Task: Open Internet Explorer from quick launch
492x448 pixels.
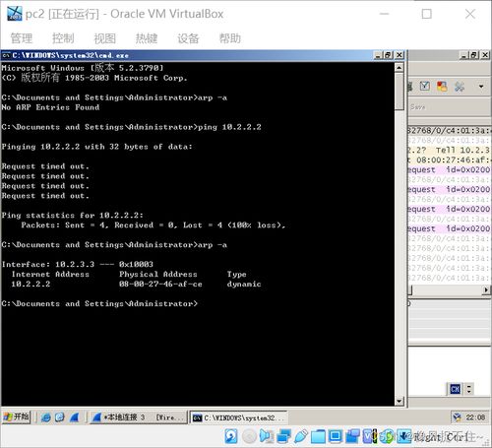Action: pos(46,417)
